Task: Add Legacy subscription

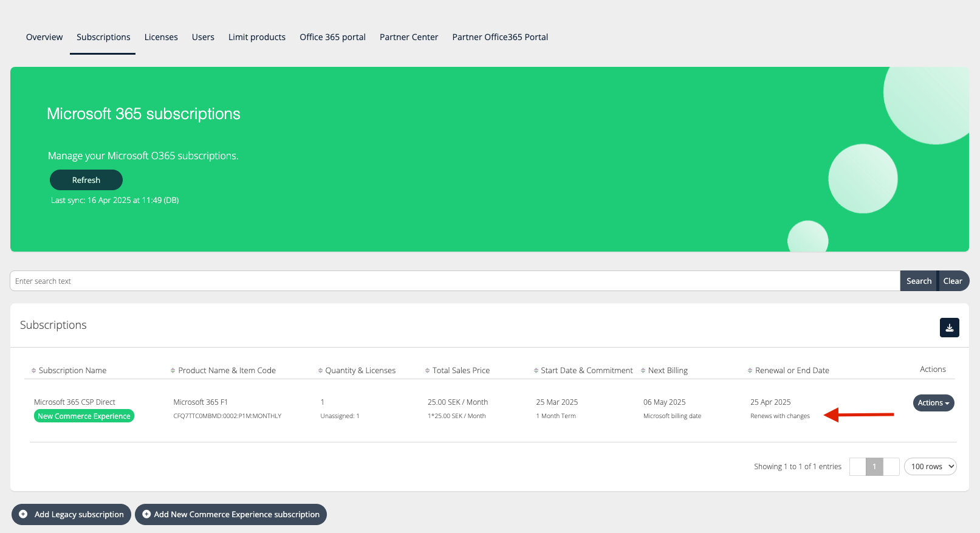Action: click(x=72, y=514)
